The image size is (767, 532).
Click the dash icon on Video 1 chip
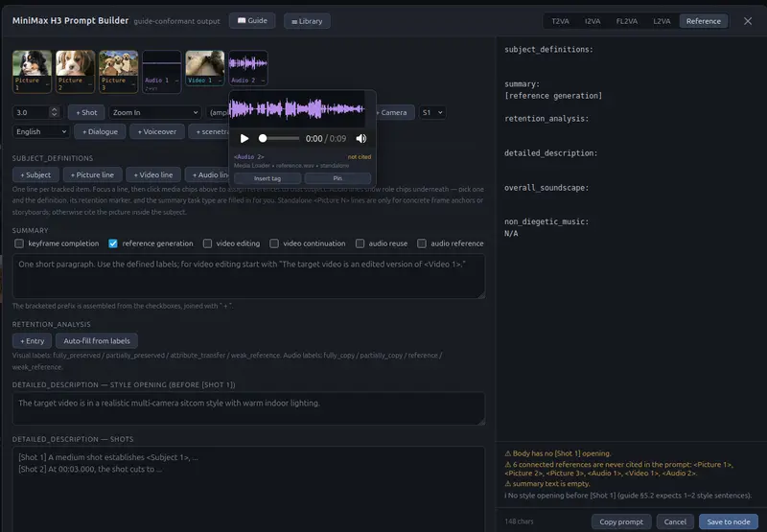point(220,81)
